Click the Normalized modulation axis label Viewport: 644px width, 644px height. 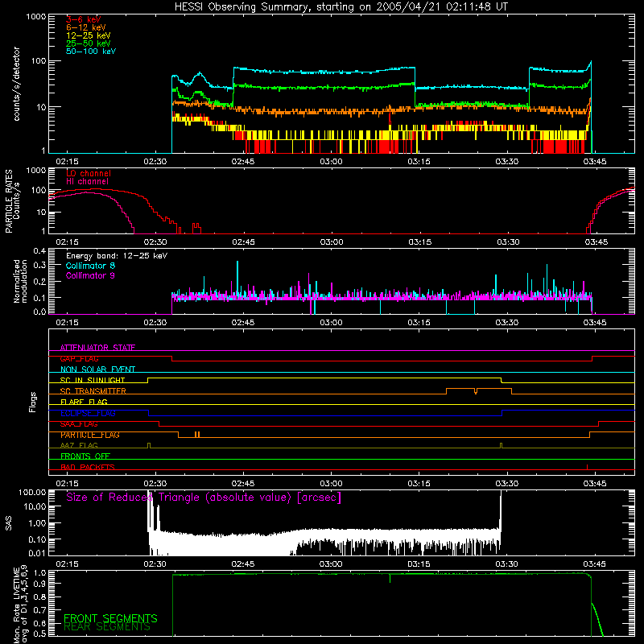tap(20, 281)
